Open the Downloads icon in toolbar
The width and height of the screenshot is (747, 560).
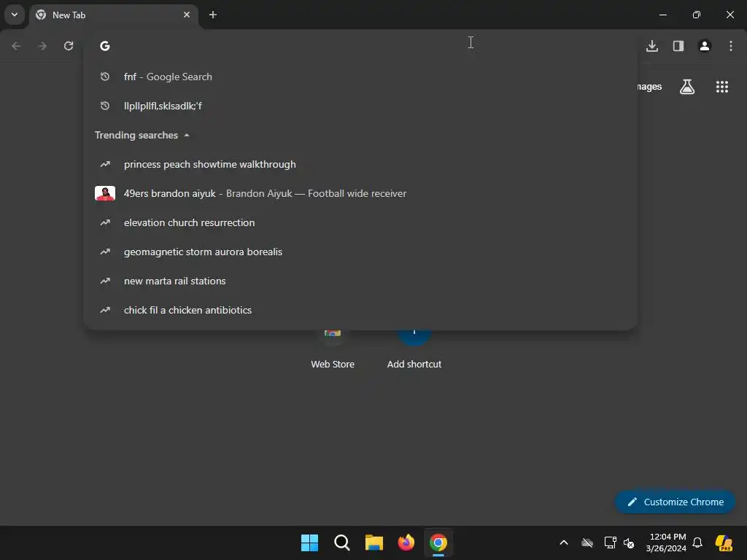652,46
